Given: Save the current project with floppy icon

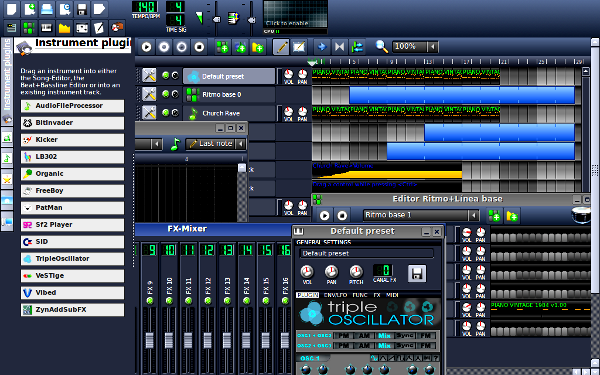Looking at the screenshot, I should (82, 8).
